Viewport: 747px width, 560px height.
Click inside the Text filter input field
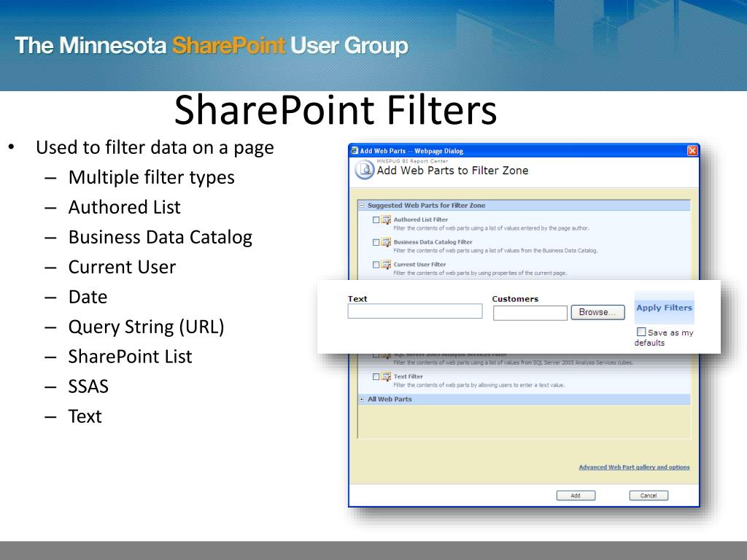pos(415,311)
